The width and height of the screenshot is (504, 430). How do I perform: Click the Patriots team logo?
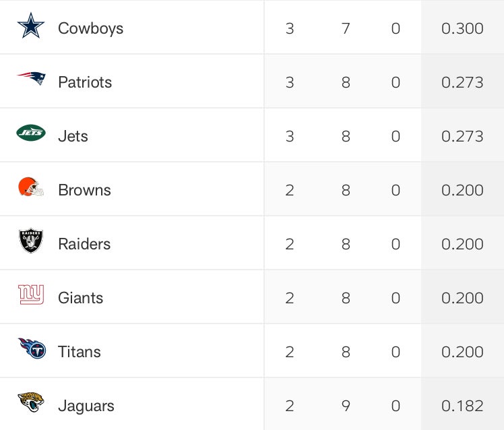[31, 79]
